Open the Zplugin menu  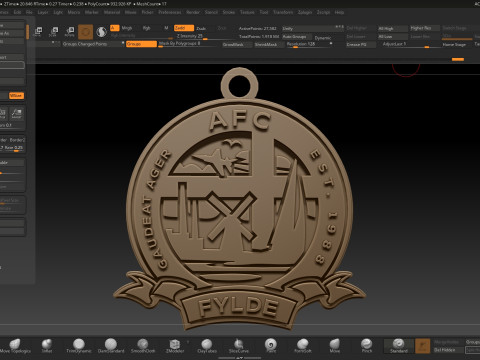(x=305, y=12)
